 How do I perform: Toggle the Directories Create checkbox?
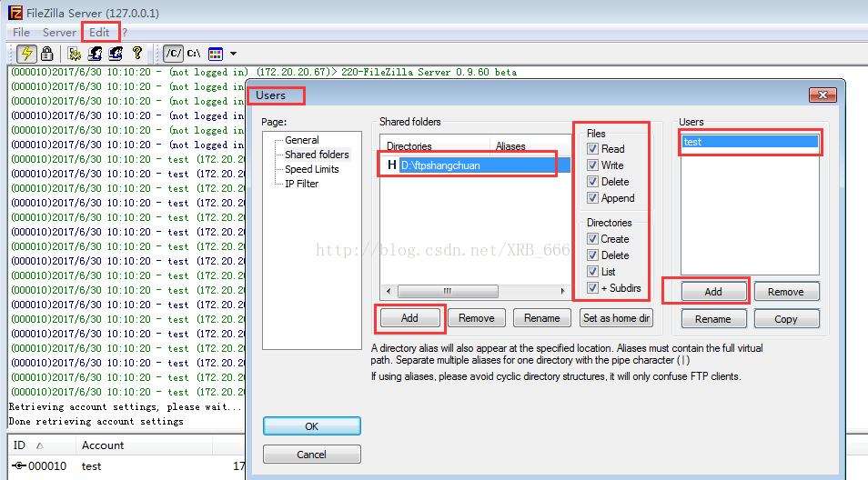point(593,239)
